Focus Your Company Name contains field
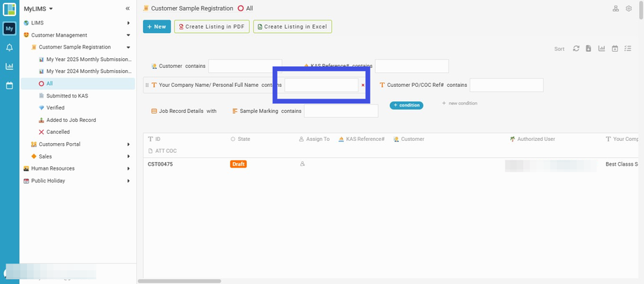The height and width of the screenshot is (284, 644). click(x=321, y=86)
